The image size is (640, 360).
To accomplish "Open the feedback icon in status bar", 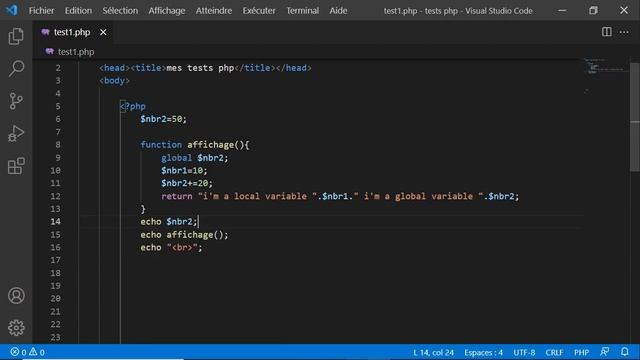I will click(x=604, y=352).
